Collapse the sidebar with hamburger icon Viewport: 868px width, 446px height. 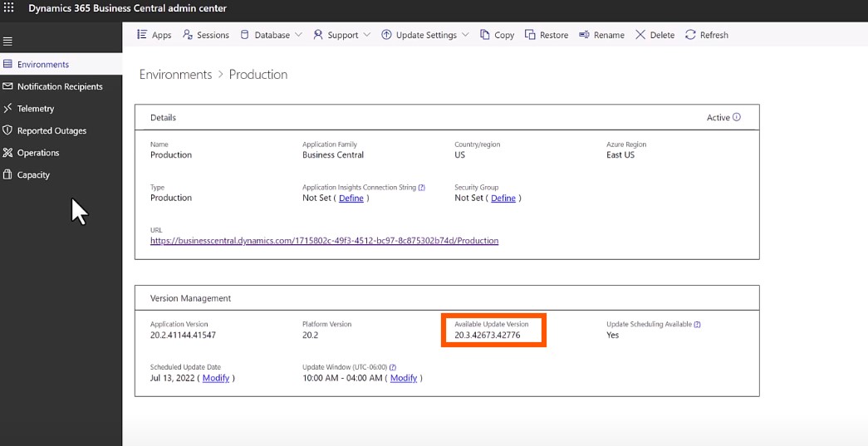[8, 41]
